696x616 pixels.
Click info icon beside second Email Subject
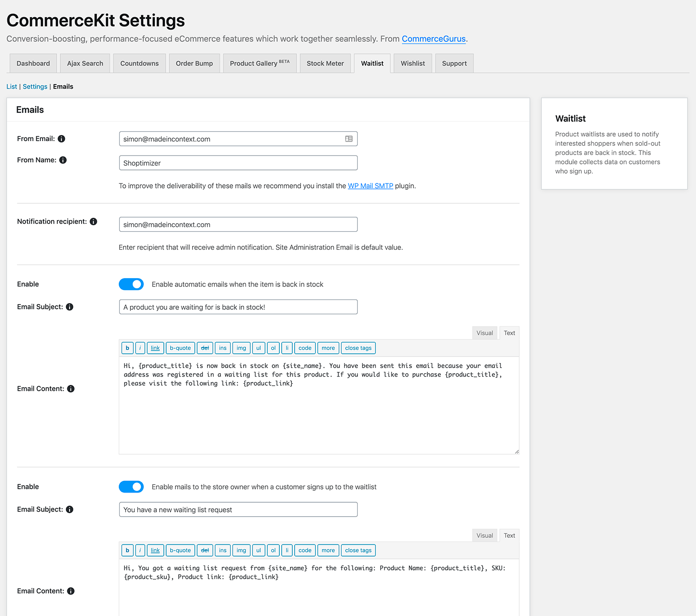pyautogui.click(x=70, y=509)
